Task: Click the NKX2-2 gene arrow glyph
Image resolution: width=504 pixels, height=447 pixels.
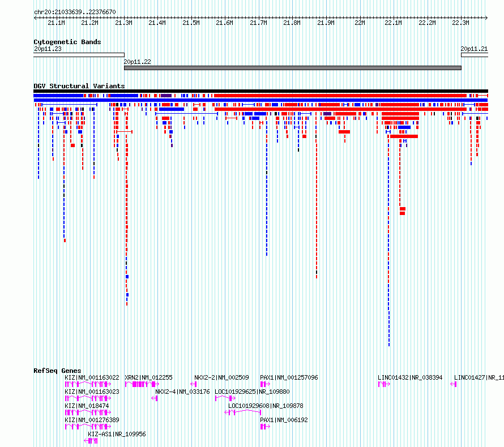Action: (194, 384)
